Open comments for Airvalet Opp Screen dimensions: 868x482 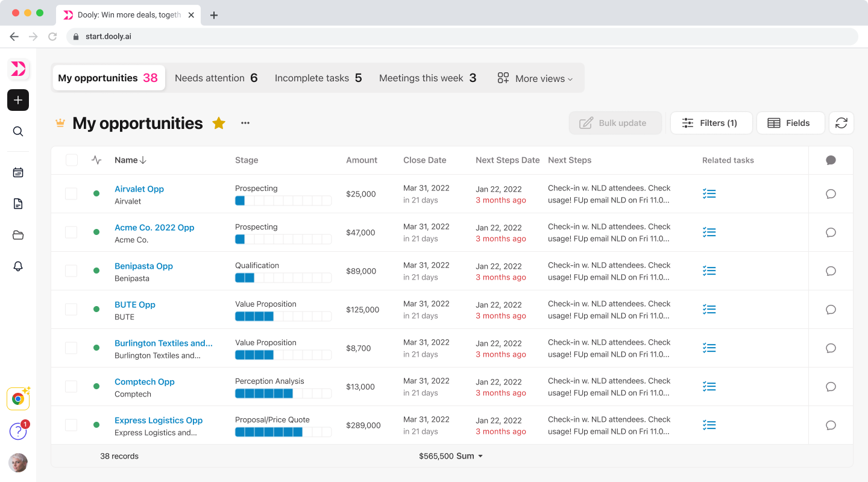click(831, 194)
